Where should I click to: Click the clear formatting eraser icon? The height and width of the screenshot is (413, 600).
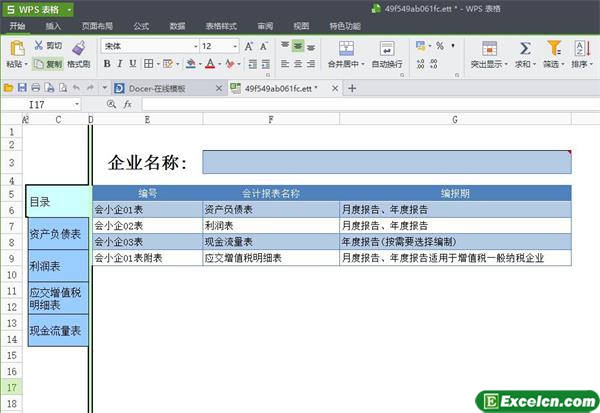click(230, 64)
